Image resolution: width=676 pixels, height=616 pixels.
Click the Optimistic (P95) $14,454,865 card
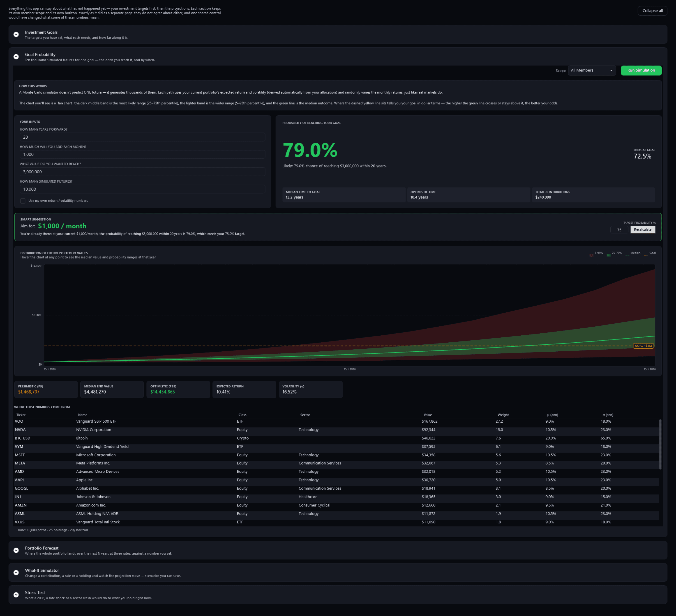tap(178, 389)
